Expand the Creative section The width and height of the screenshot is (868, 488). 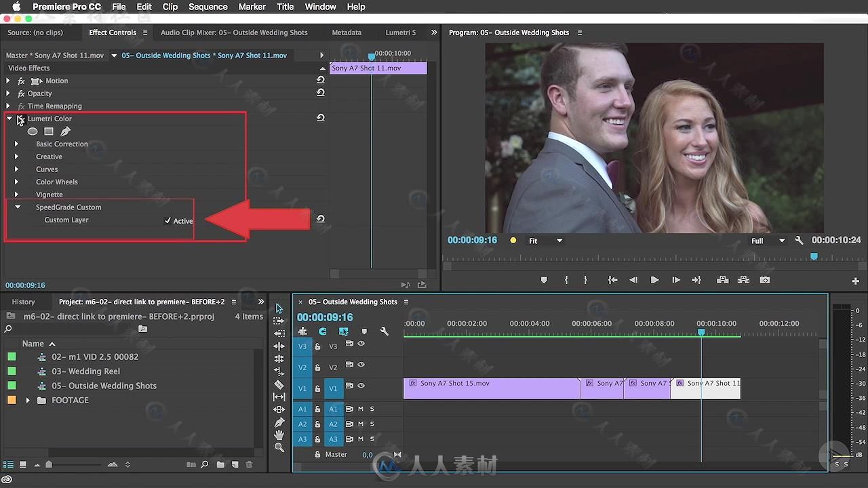click(x=16, y=157)
